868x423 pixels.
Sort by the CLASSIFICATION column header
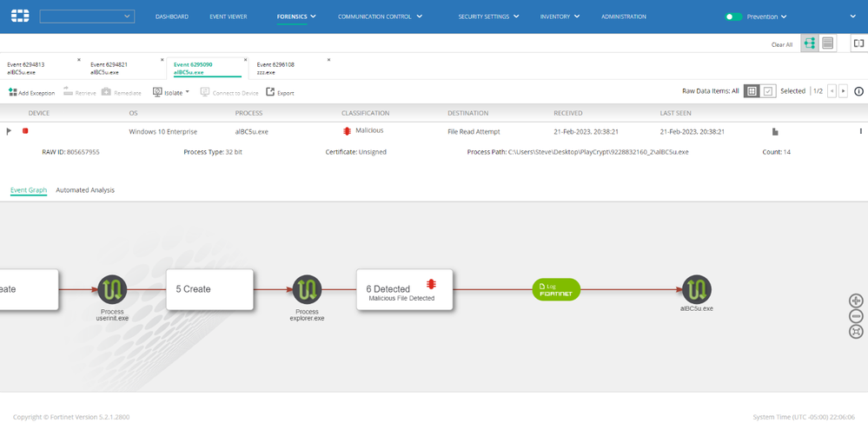tap(365, 113)
